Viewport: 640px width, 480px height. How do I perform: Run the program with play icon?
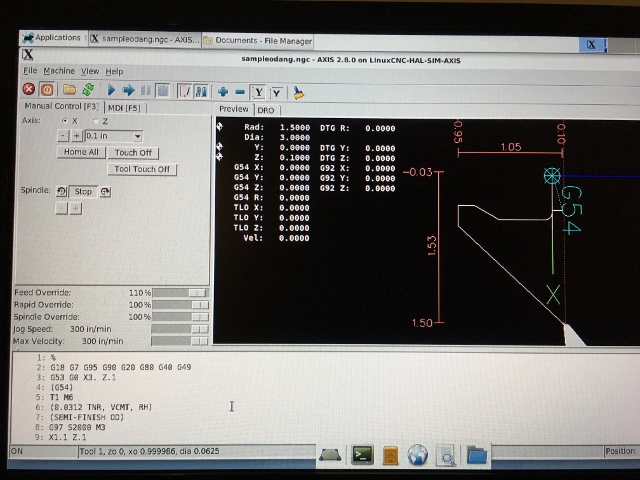click(x=111, y=90)
